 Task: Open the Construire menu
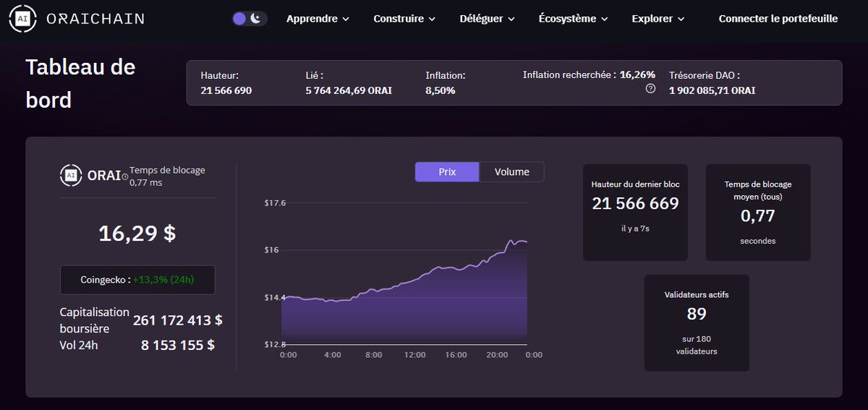(x=404, y=19)
